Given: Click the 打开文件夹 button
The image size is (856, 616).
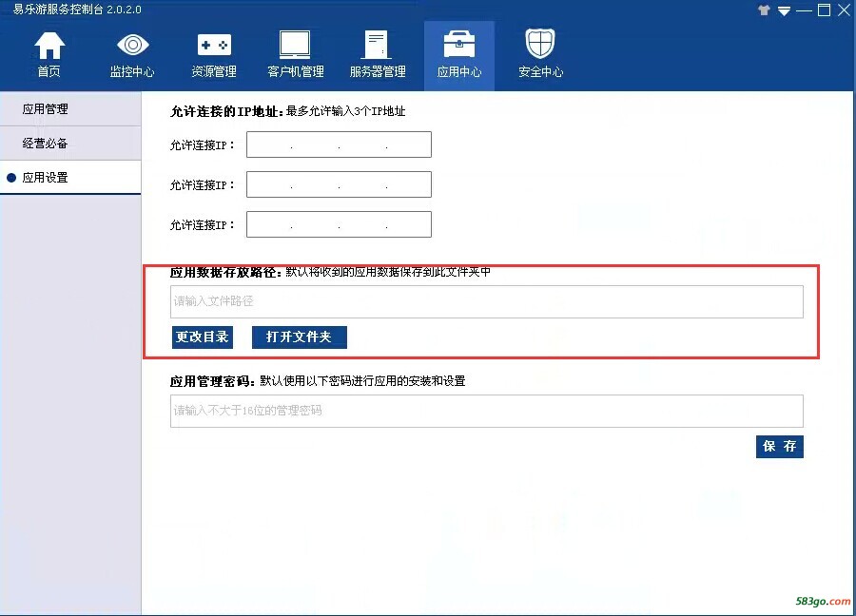Looking at the screenshot, I should click(300, 337).
